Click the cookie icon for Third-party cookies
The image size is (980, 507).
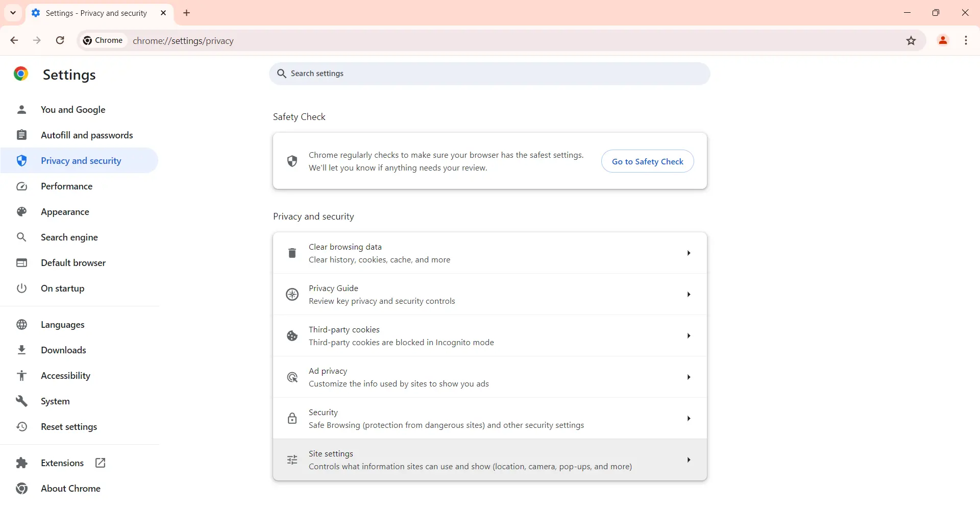tap(292, 336)
